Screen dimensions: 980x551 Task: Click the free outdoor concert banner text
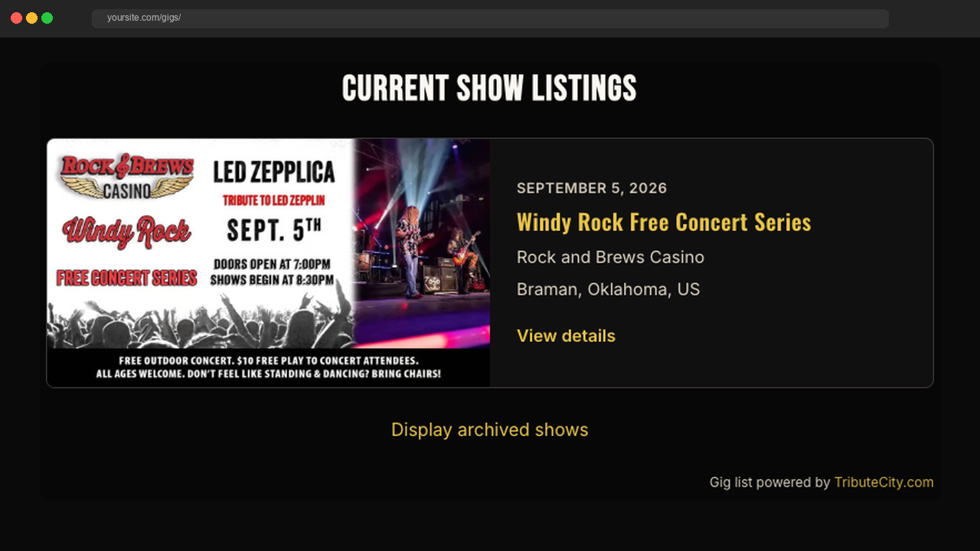coord(268,367)
